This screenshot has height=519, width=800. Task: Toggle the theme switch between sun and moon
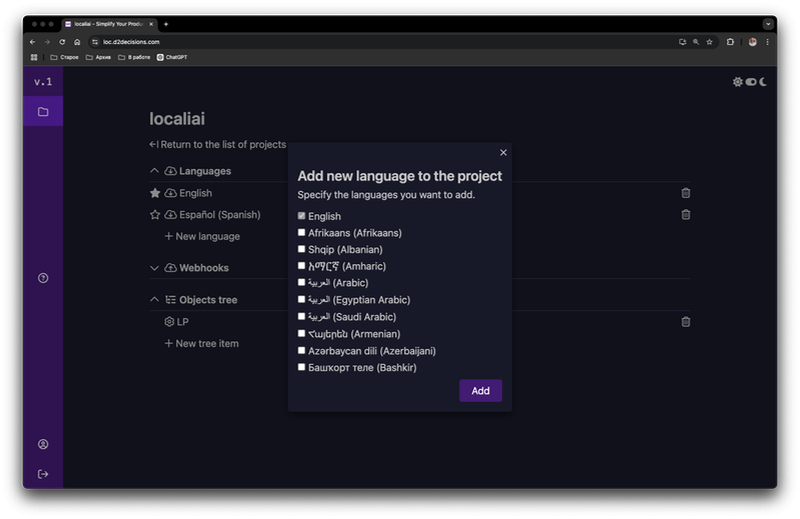pos(751,82)
